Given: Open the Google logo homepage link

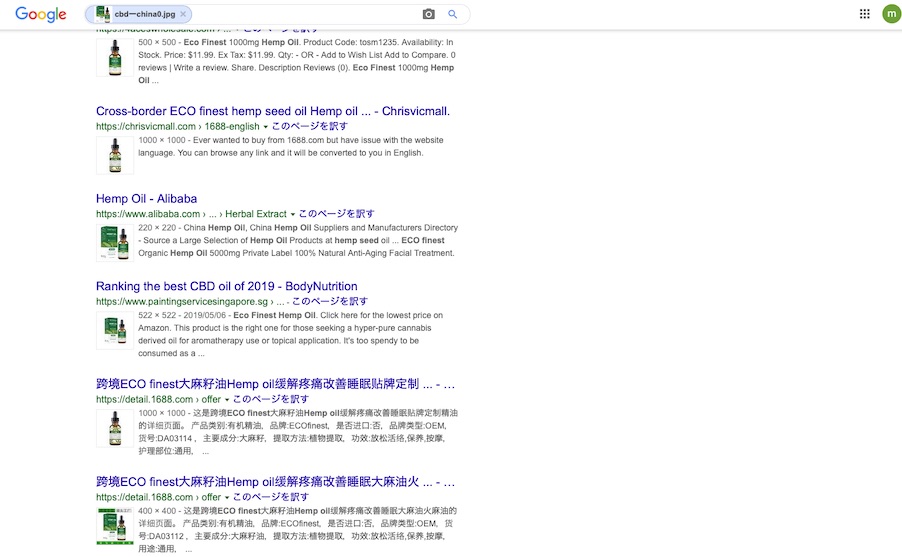Looking at the screenshot, I should point(40,14).
